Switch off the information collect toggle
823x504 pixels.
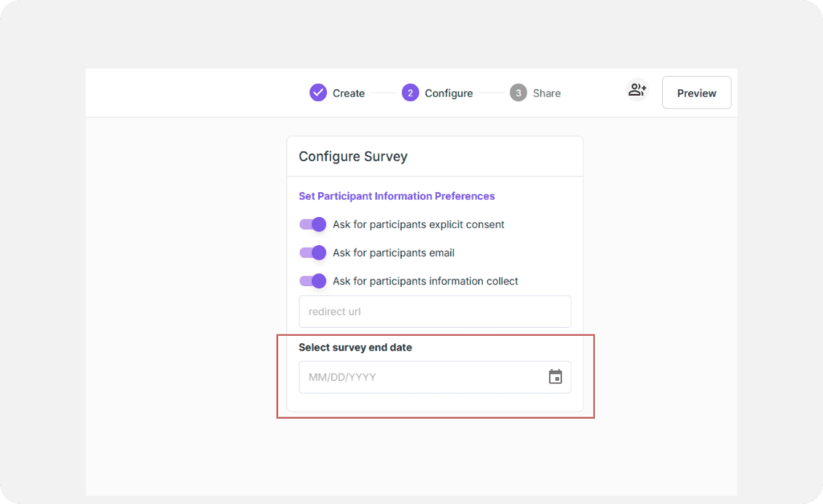[313, 281]
